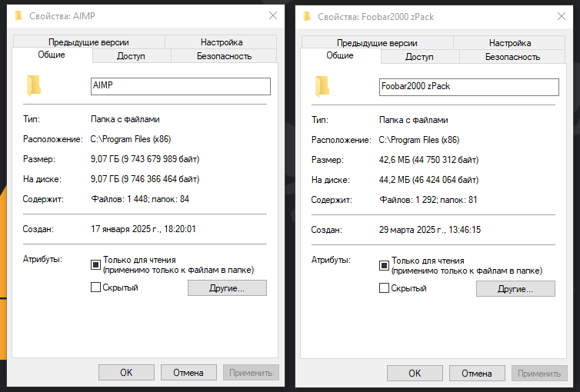Open 'Предыдущие версии' tab in AIMP window
Viewport: 580px width, 392px height.
(x=88, y=42)
